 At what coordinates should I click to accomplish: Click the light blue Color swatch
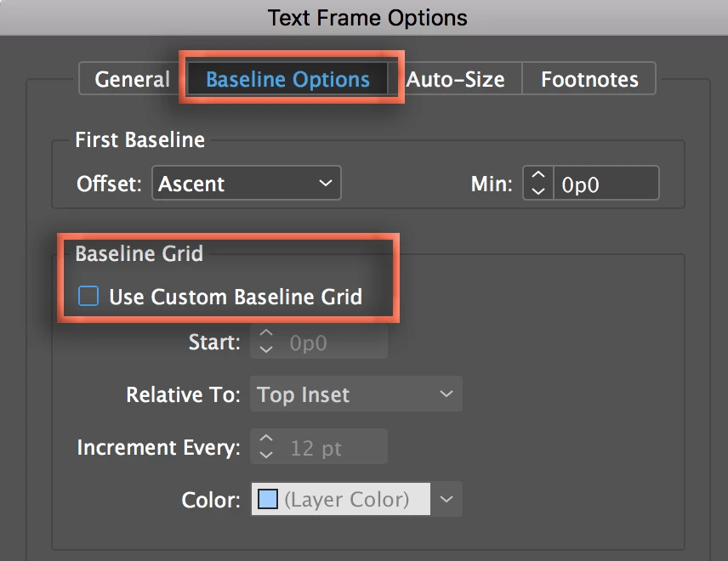coord(267,499)
